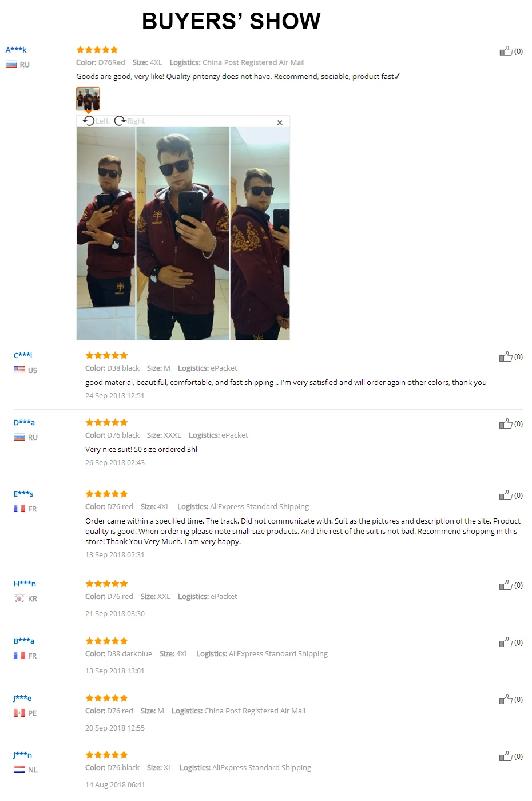Like the C***l review with thumbs-up
The image size is (532, 801).
[506, 356]
